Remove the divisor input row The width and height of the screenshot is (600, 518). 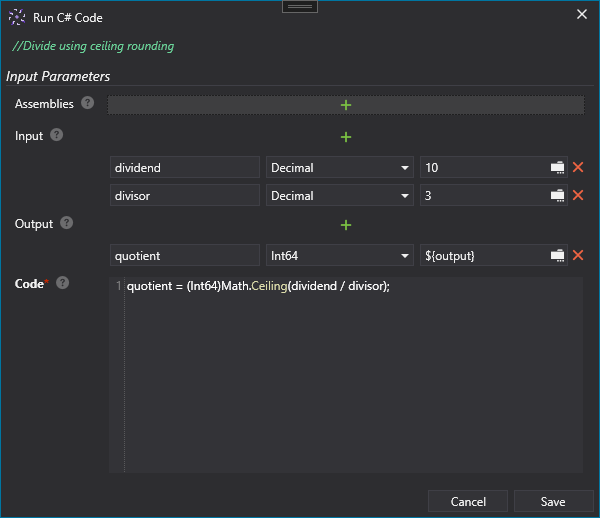[x=578, y=196]
